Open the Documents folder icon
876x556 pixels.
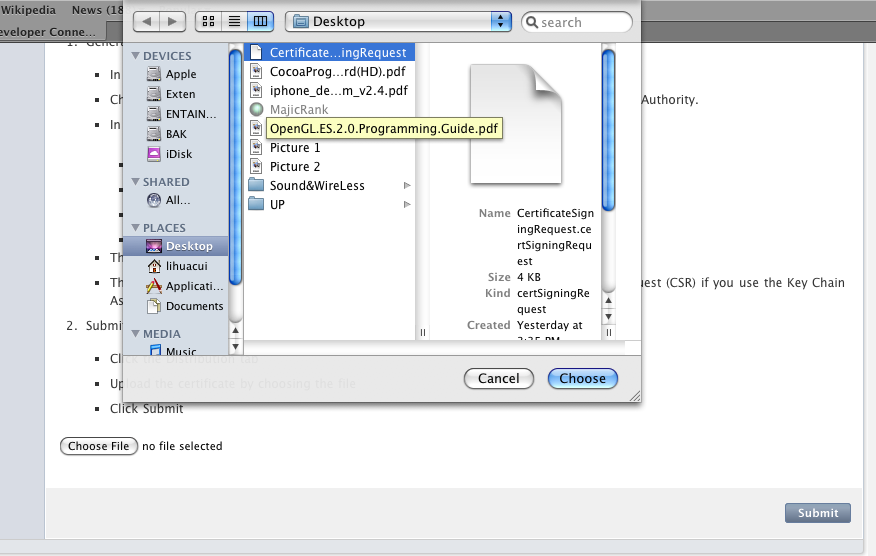(x=154, y=306)
